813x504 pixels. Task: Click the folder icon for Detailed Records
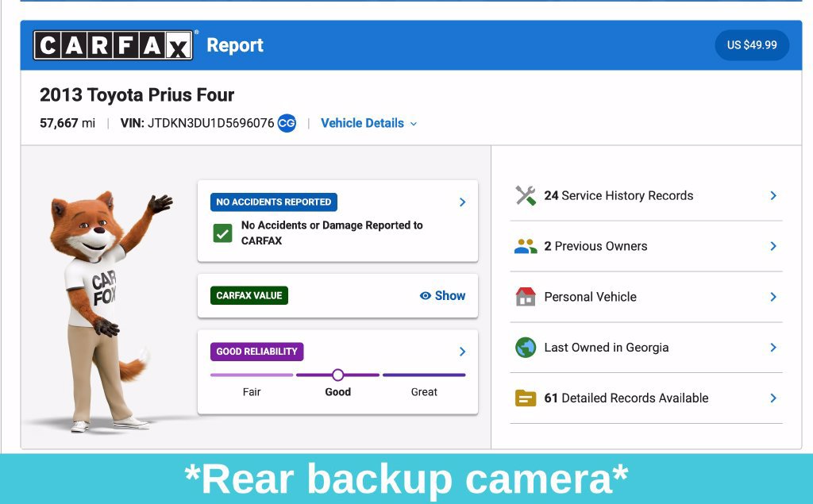coord(526,398)
